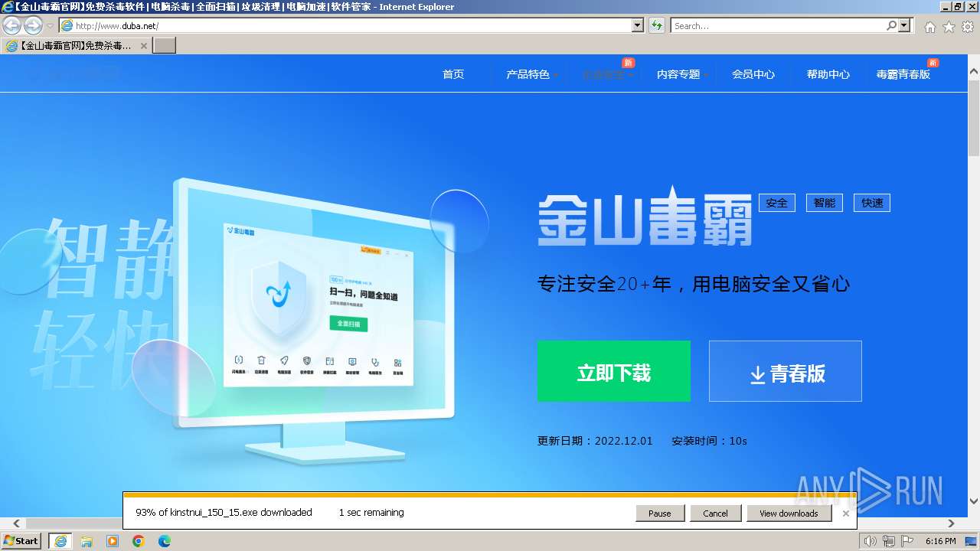Cancel the kinstnui download

[715, 514]
